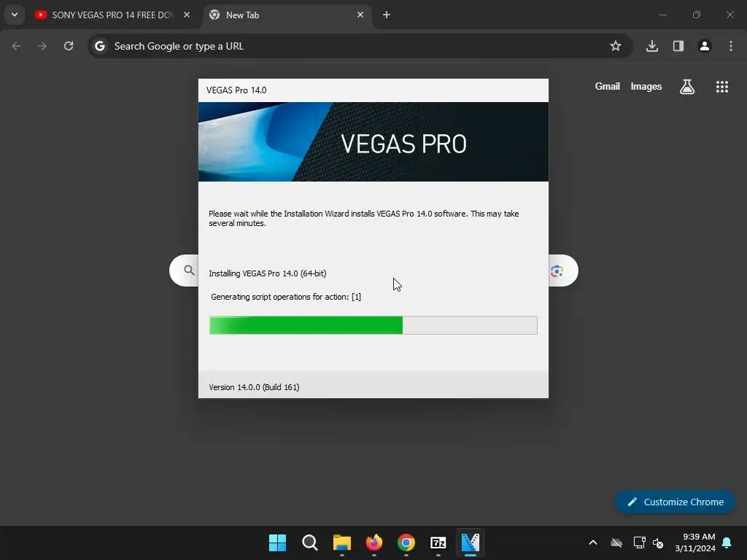The width and height of the screenshot is (747, 560).
Task: Click the browser forward arrow
Action: click(x=42, y=46)
